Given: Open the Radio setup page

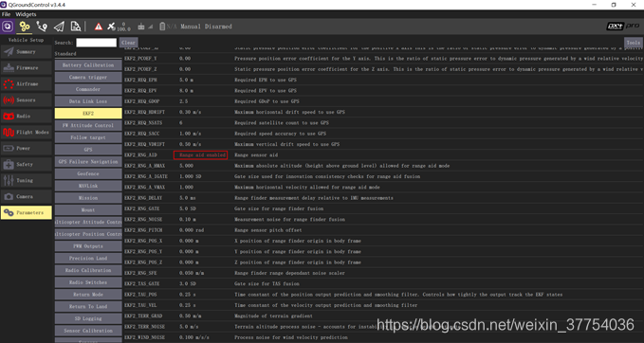Looking at the screenshot, I should (x=27, y=117).
